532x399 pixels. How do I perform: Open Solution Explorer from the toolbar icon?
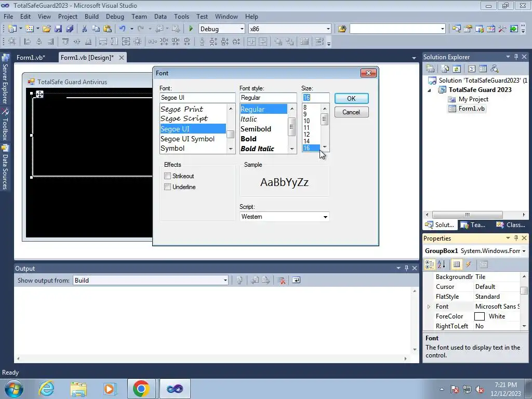456,29
